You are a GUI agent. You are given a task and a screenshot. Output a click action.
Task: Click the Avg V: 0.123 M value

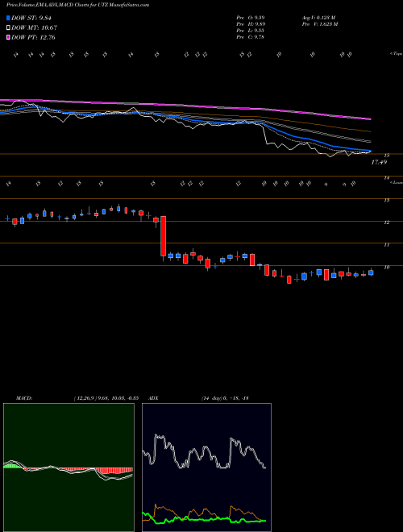point(318,17)
